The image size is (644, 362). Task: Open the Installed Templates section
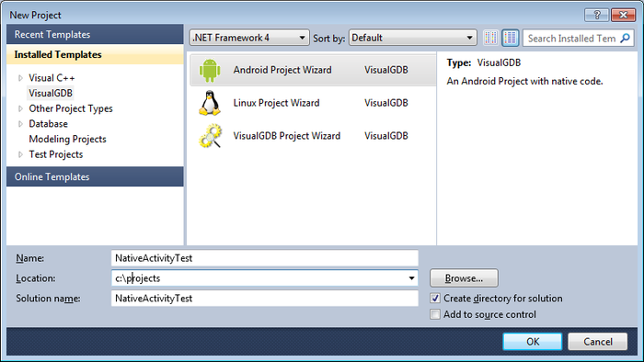click(x=95, y=54)
